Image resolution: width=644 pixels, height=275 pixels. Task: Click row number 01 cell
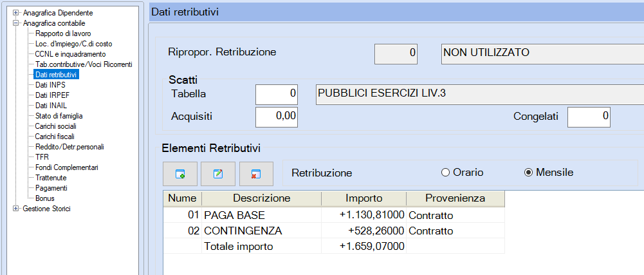coord(182,215)
